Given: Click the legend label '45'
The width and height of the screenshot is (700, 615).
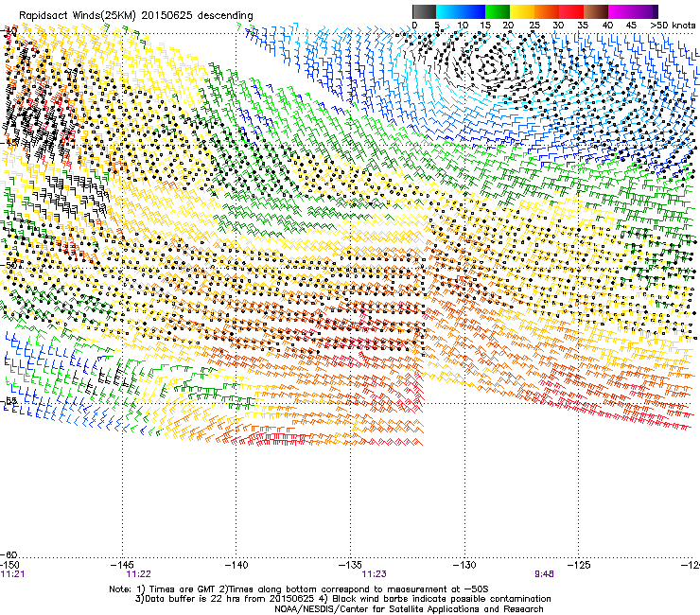Looking at the screenshot, I should point(631,26).
